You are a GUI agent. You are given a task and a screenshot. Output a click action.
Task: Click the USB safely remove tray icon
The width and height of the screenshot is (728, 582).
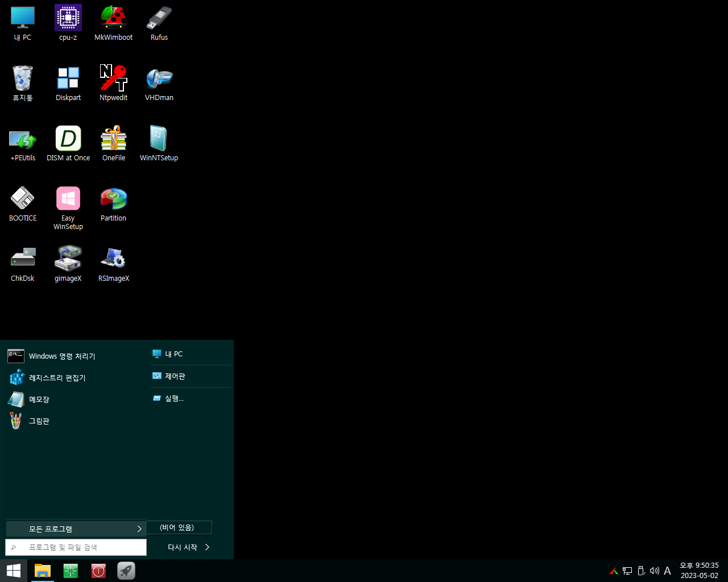[x=641, y=571]
